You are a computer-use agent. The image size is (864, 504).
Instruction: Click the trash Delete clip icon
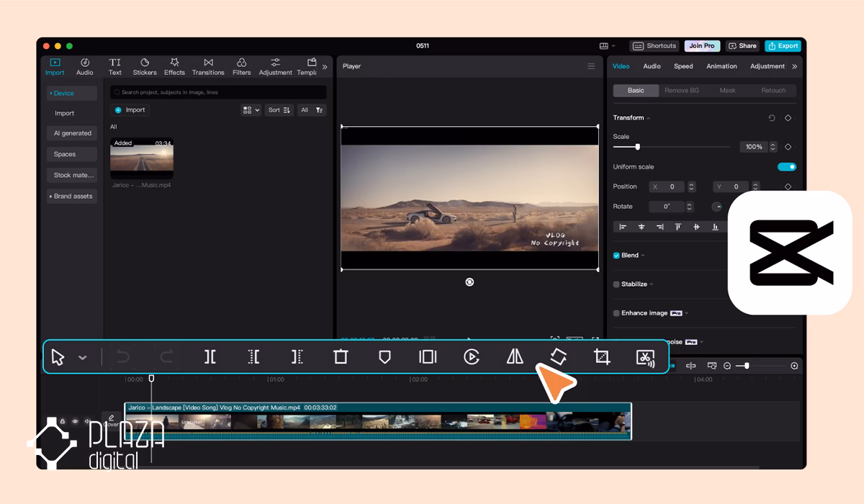click(x=341, y=356)
